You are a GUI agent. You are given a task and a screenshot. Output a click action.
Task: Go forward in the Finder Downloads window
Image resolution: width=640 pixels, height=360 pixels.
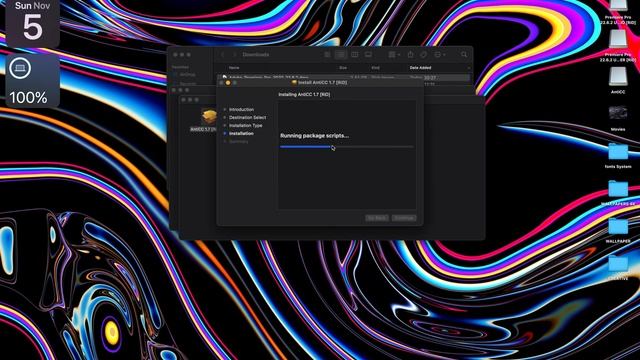pyautogui.click(x=234, y=55)
